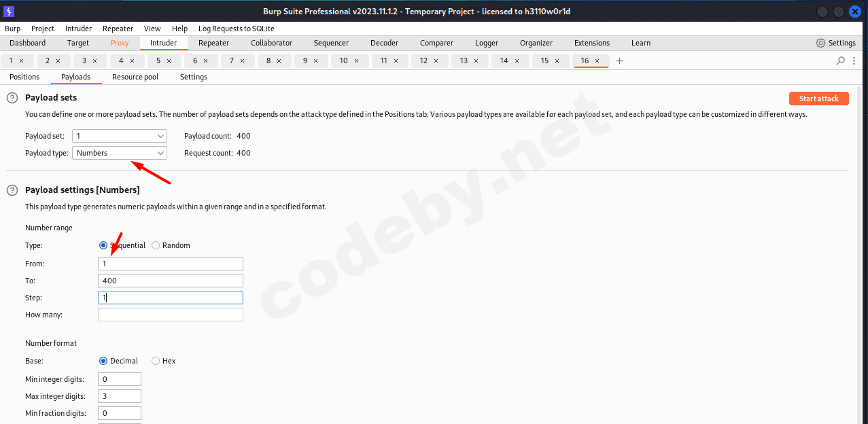Screen dimensions: 868x424
Task: Click the How many input field
Action: pyautogui.click(x=171, y=315)
